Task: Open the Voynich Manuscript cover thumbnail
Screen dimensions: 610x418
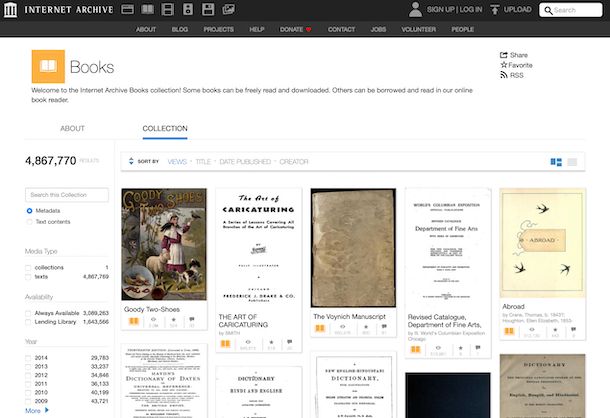Action: click(x=353, y=248)
